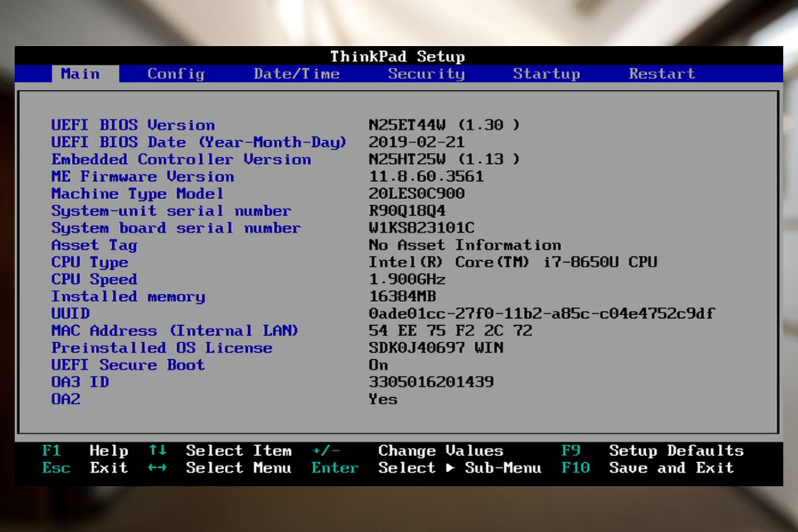The width and height of the screenshot is (798, 532).
Task: Click the F1 key hint
Action: (51, 451)
